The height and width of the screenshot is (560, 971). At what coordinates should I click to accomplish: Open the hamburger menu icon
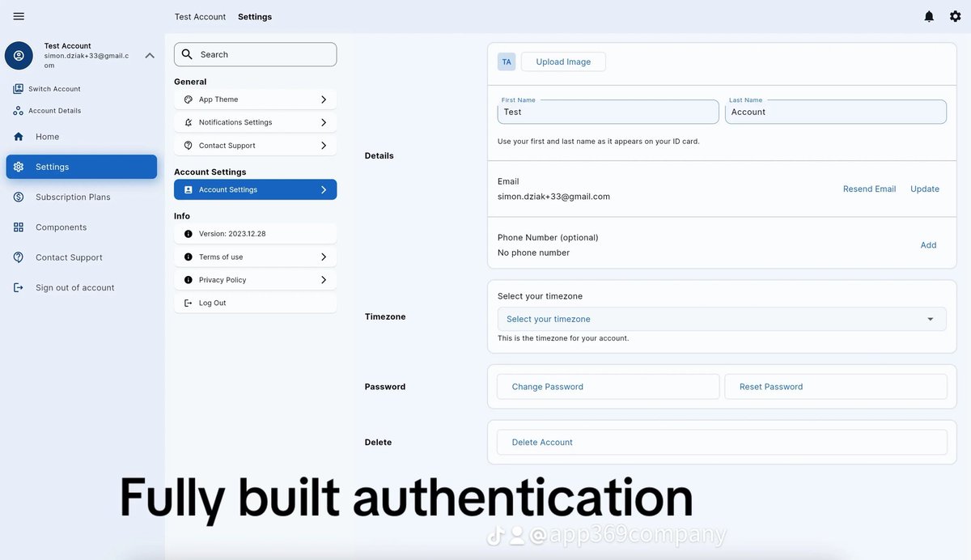point(19,16)
